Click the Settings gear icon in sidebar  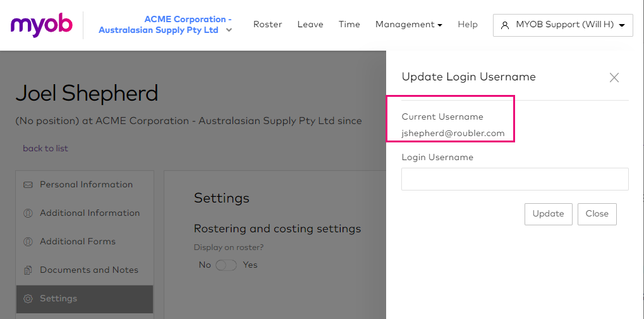coord(28,299)
